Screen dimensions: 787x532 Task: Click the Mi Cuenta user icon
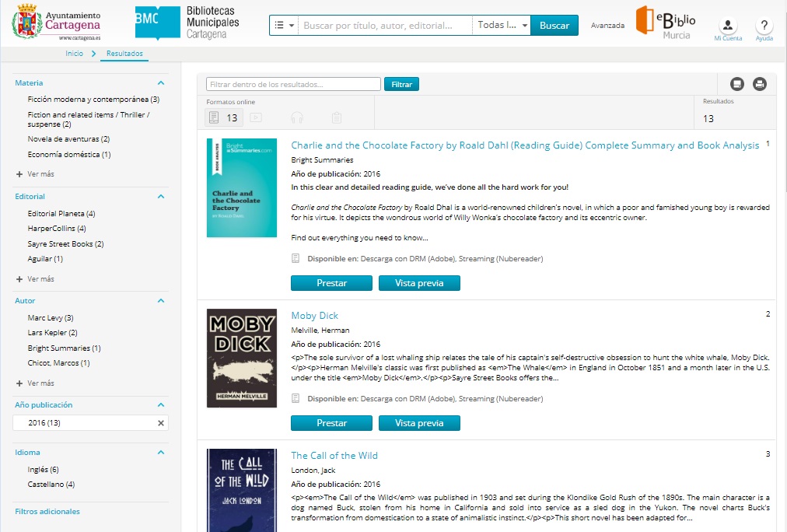(728, 26)
